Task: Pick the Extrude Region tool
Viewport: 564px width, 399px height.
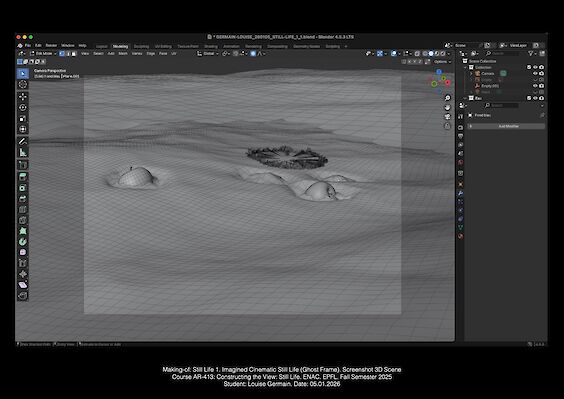Action: click(23, 177)
